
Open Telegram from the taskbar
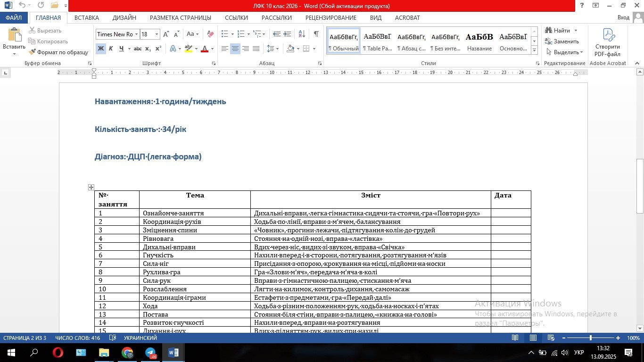tap(150, 353)
